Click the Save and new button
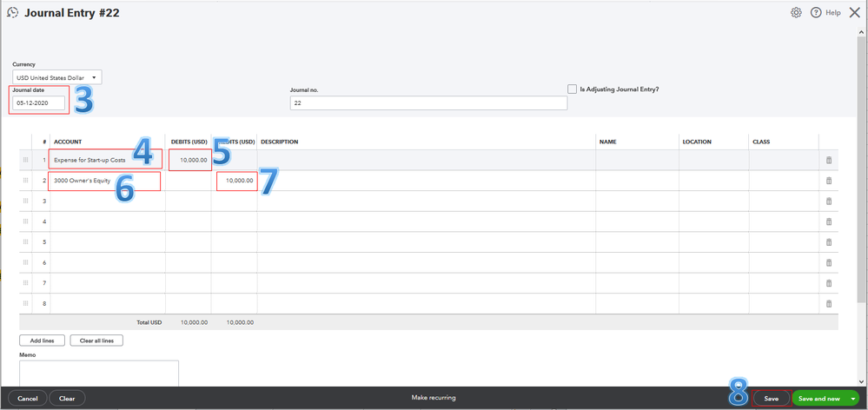Screen dimensions: 868x410 point(819,399)
